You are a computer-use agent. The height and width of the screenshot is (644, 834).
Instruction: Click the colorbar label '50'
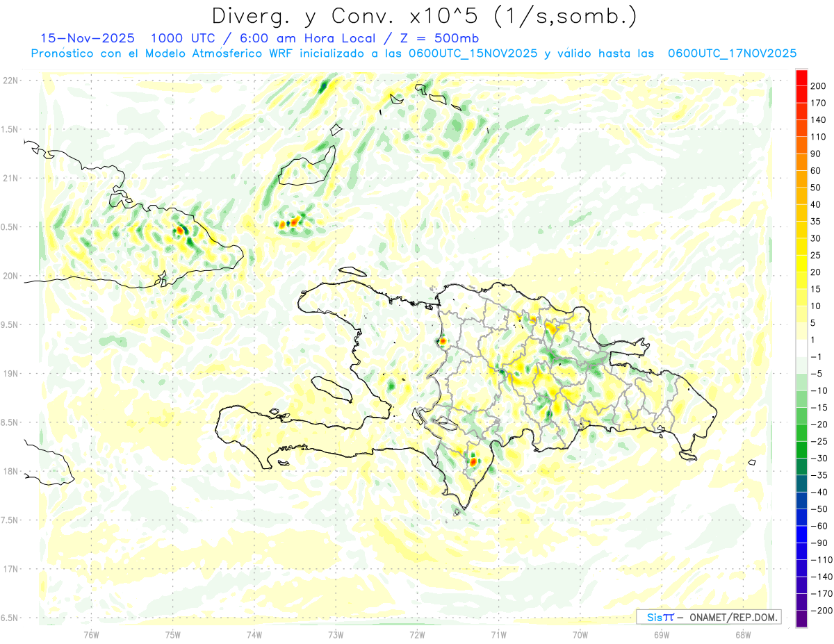coord(816,188)
